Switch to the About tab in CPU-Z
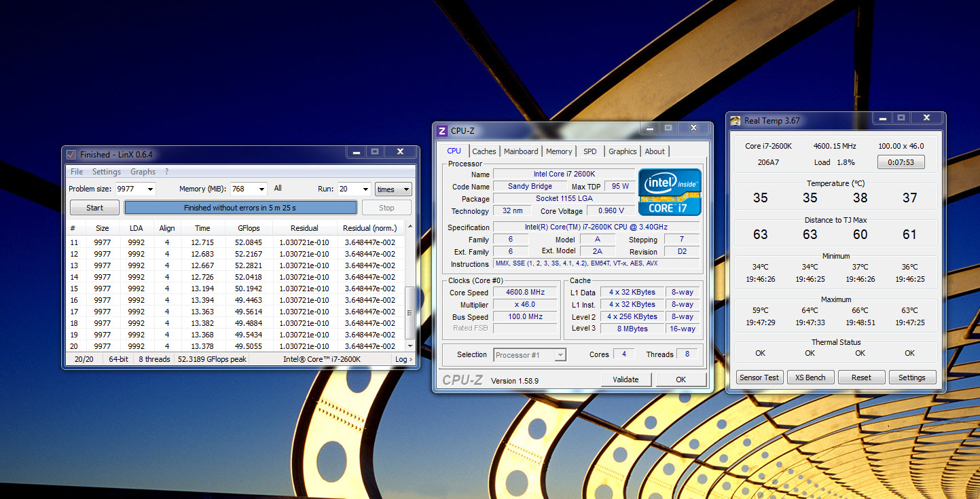The image size is (980, 499). (x=655, y=151)
